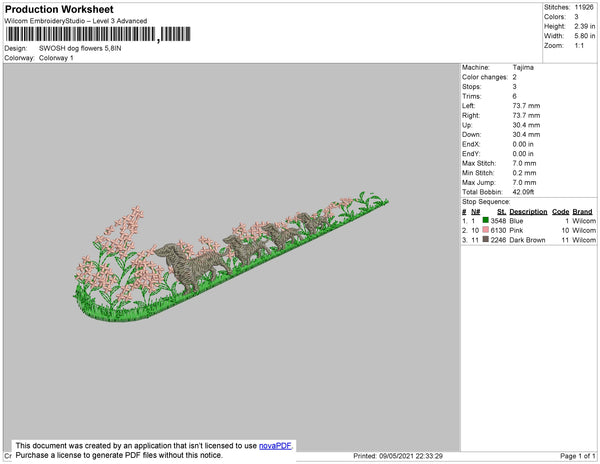The height and width of the screenshot is (464, 600).
Task: Click the Stop Sequence label
Action: [486, 202]
